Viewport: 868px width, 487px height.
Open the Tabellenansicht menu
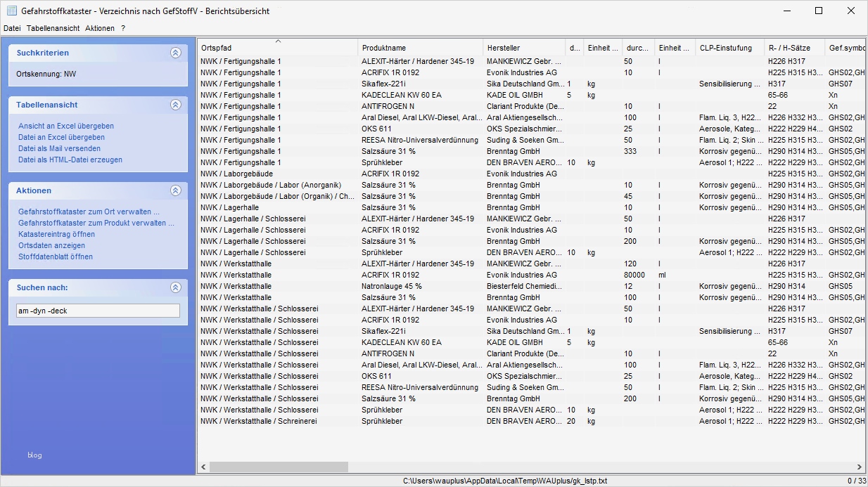tap(53, 28)
